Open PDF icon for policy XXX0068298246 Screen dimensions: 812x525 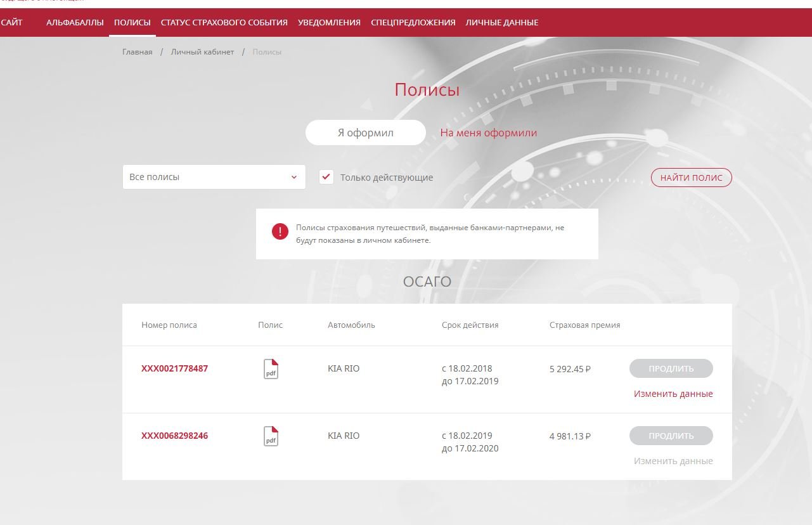coord(271,436)
